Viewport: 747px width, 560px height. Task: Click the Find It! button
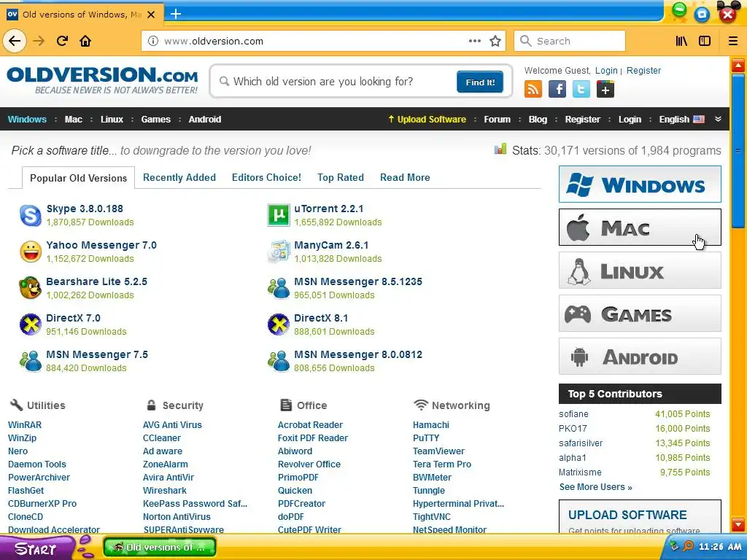[480, 82]
